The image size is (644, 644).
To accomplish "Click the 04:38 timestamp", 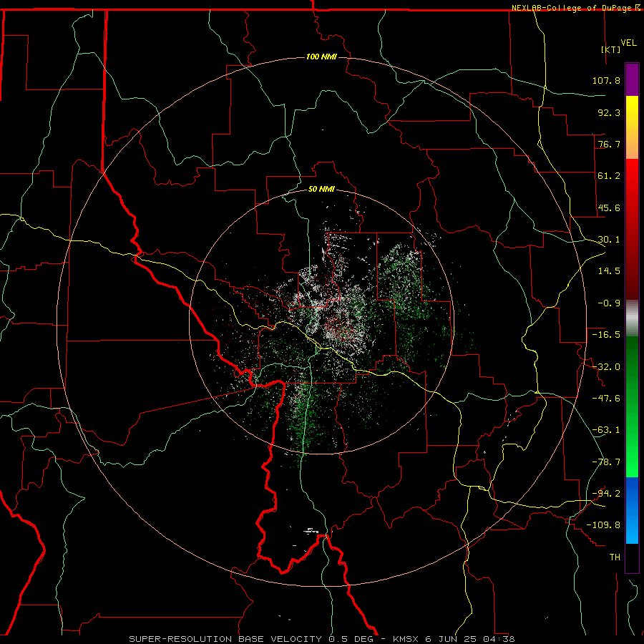I will point(499,639).
